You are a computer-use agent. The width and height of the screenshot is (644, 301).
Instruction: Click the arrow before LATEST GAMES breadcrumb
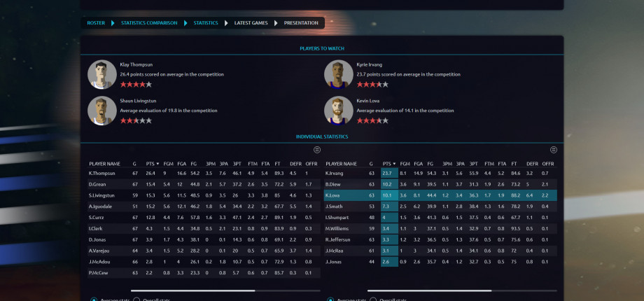pos(226,23)
